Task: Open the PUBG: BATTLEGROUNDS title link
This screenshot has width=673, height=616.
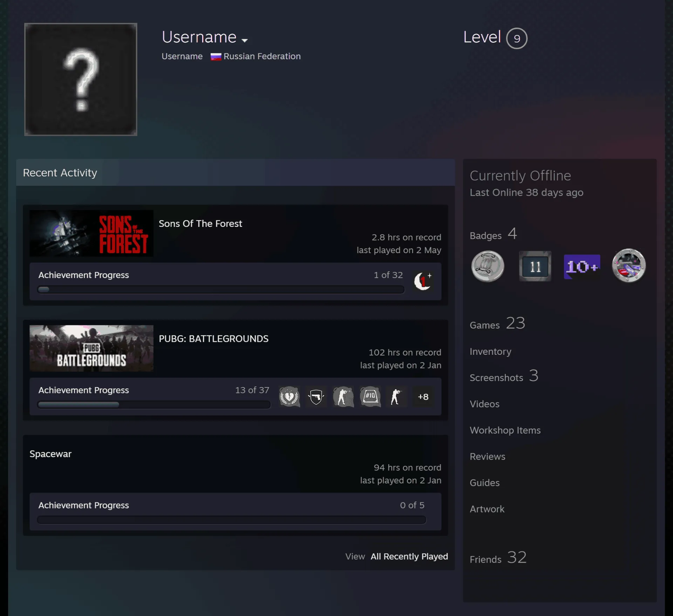Action: tap(213, 339)
